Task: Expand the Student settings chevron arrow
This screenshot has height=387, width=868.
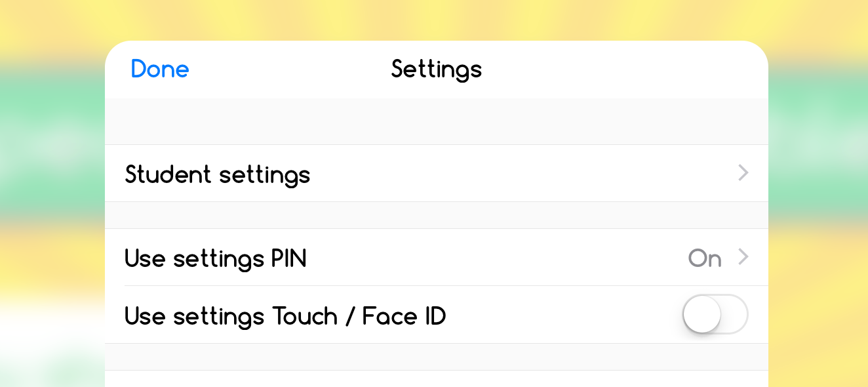Action: click(x=743, y=173)
